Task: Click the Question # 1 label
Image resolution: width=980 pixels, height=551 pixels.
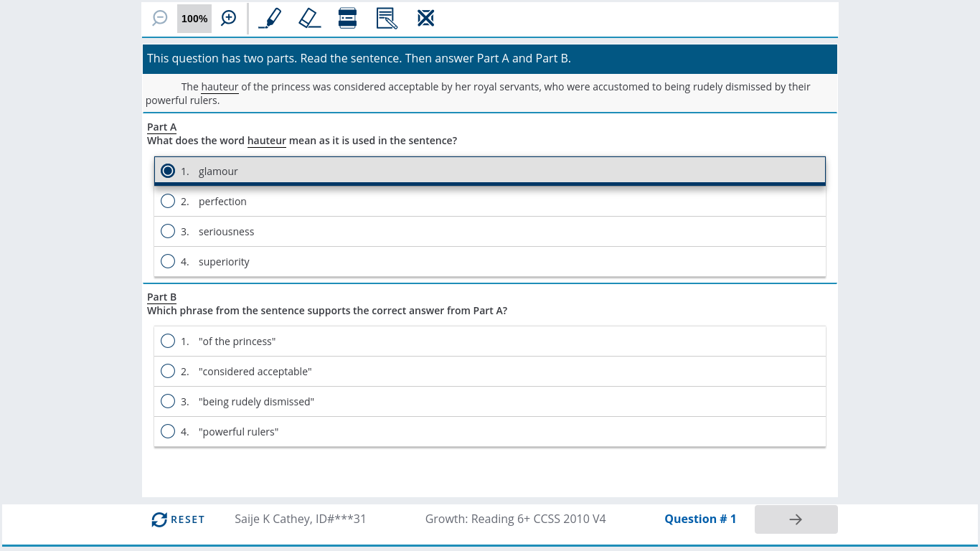Action: [700, 519]
